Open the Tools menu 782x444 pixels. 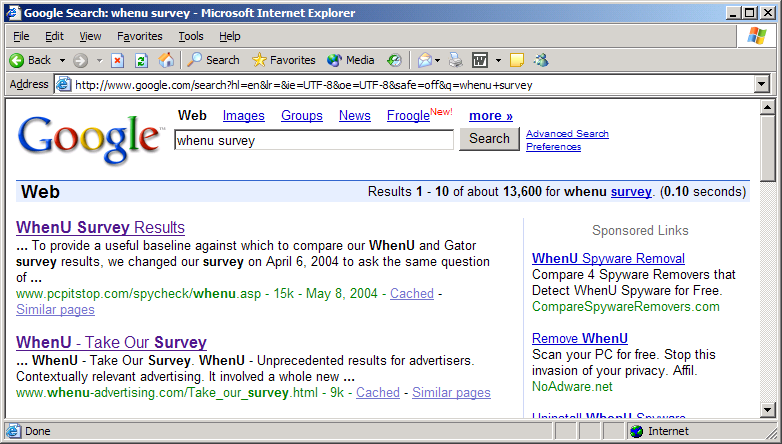[x=191, y=36]
